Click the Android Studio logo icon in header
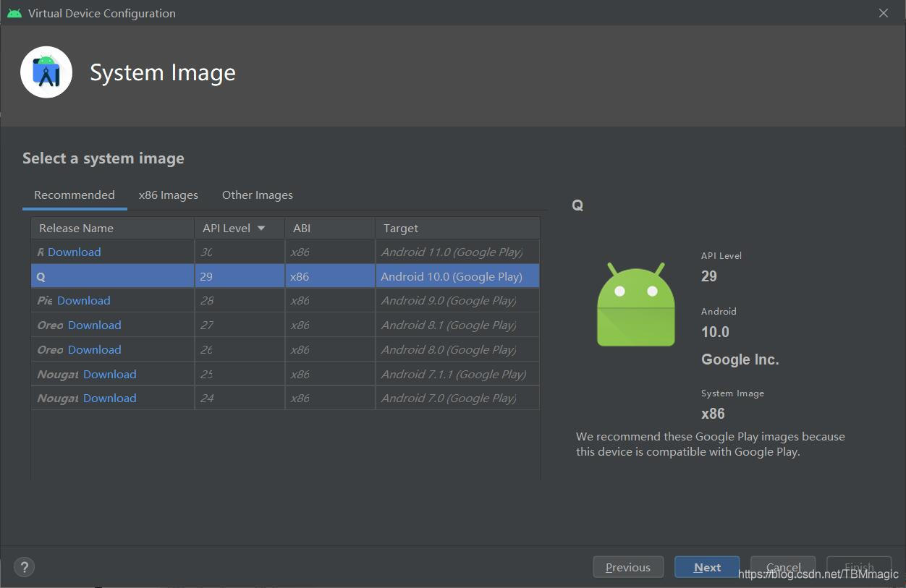Screen dimensions: 906x588 click(x=46, y=72)
